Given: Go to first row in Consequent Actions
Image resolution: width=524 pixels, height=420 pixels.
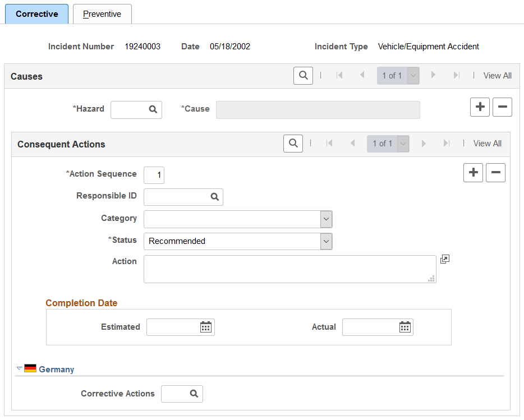Looking at the screenshot, I should (329, 144).
